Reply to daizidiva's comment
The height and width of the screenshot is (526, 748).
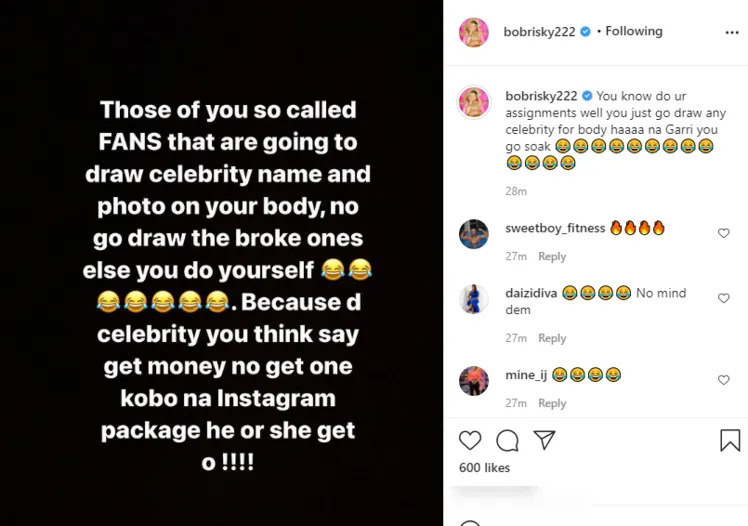552,339
